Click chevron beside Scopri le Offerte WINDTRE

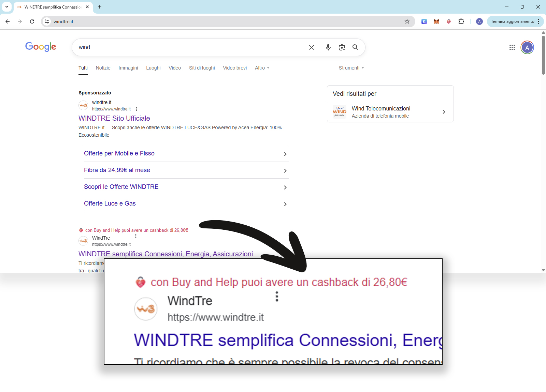click(x=285, y=187)
